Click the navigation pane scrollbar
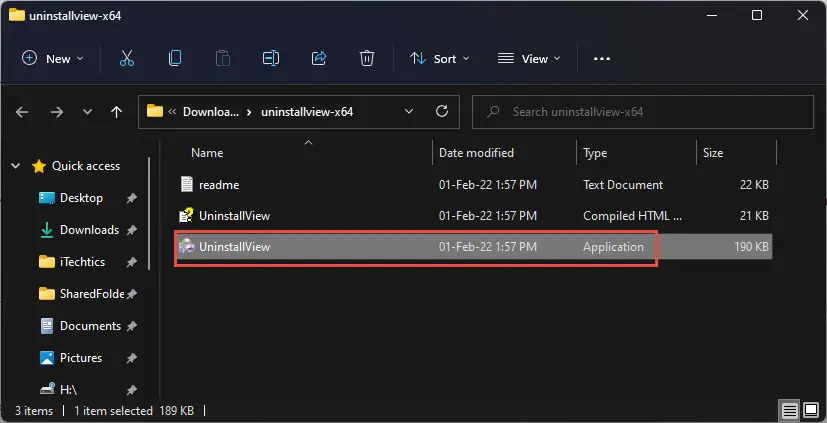The height and width of the screenshot is (423, 827). click(149, 214)
